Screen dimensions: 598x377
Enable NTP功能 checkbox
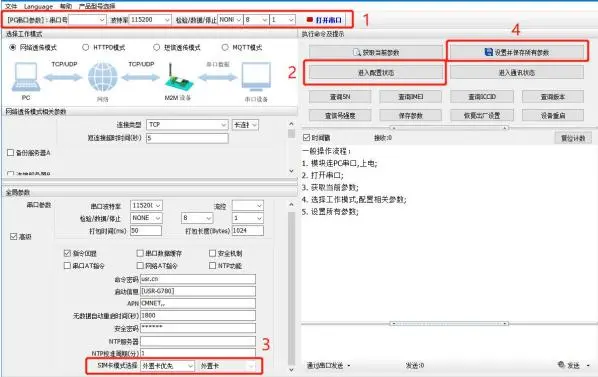coord(212,265)
